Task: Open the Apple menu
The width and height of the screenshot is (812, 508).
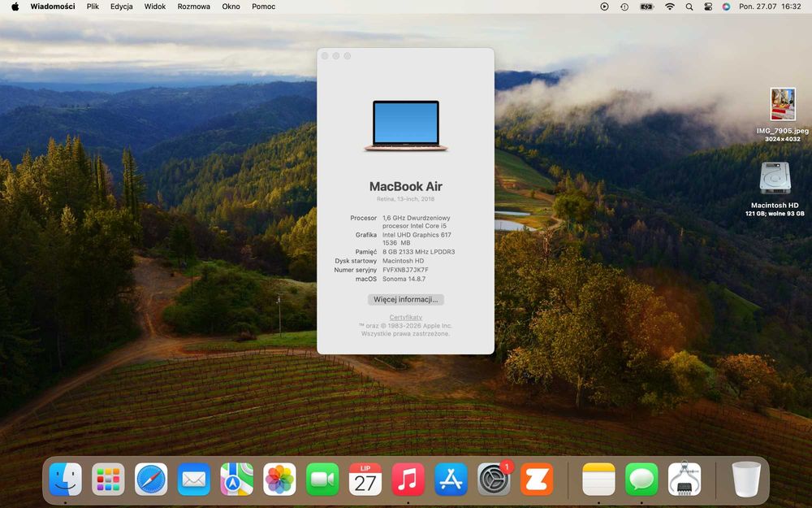Action: (15, 7)
